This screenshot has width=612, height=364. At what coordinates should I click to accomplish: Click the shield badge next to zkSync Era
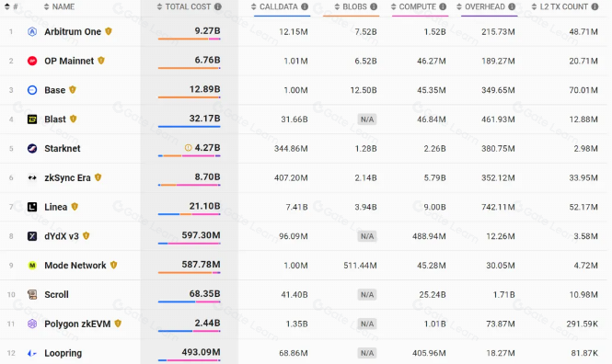(98, 177)
